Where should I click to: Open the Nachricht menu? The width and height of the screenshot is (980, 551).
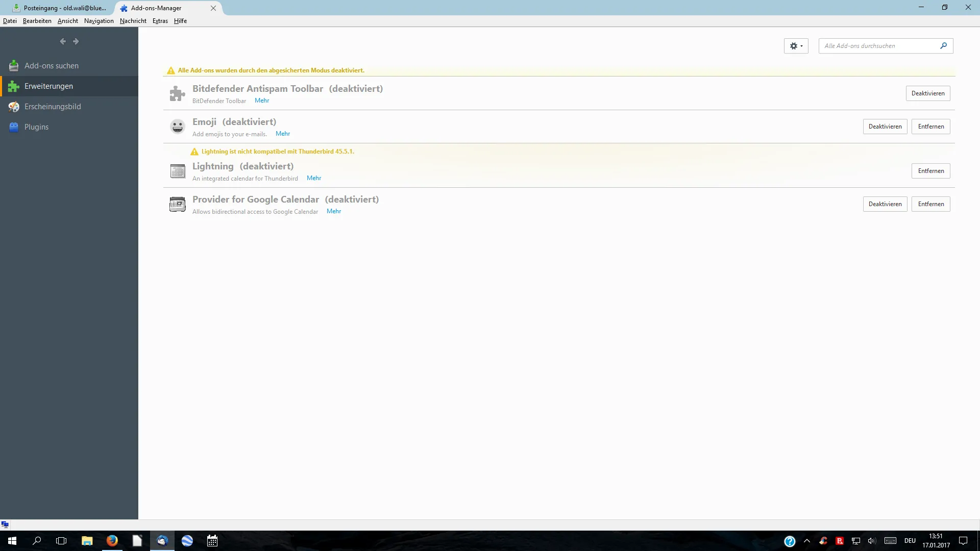133,21
